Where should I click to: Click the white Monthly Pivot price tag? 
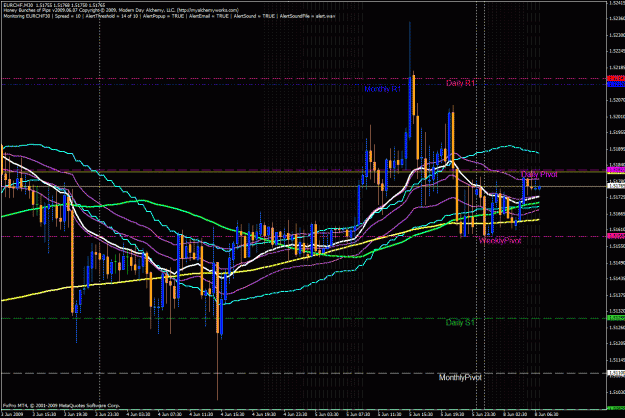point(616,373)
